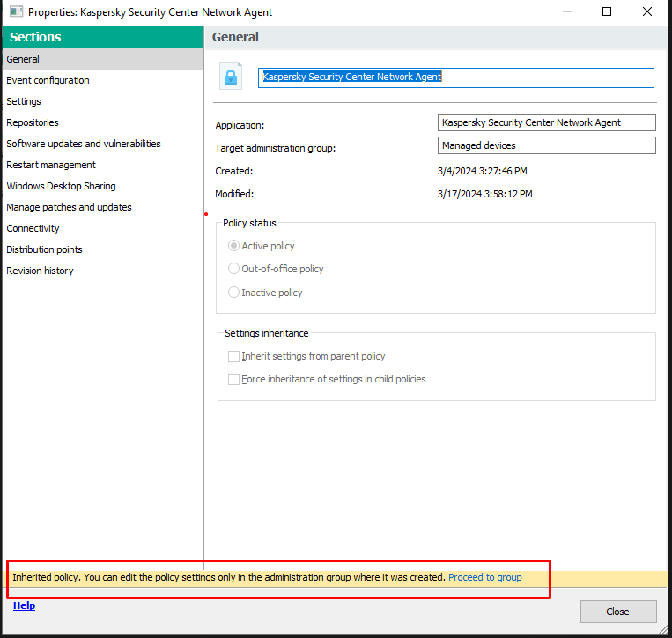This screenshot has width=672, height=638.
Task: Open the Help link
Action: pyautogui.click(x=24, y=605)
